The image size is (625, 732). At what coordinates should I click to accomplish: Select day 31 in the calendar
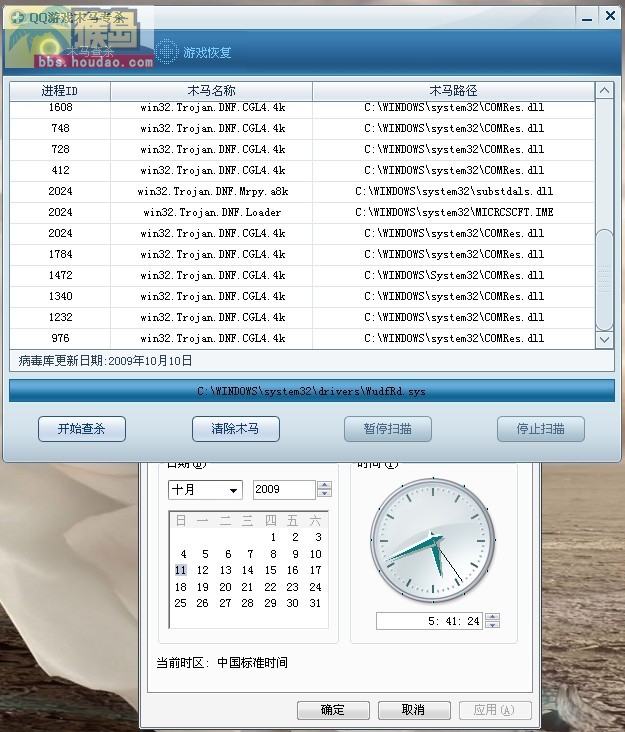pos(316,604)
